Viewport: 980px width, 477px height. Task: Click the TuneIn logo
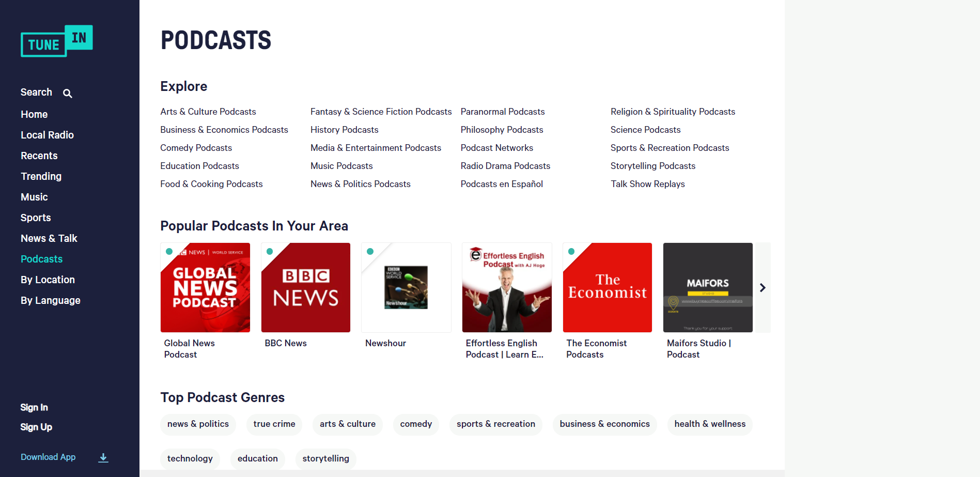pos(57,41)
